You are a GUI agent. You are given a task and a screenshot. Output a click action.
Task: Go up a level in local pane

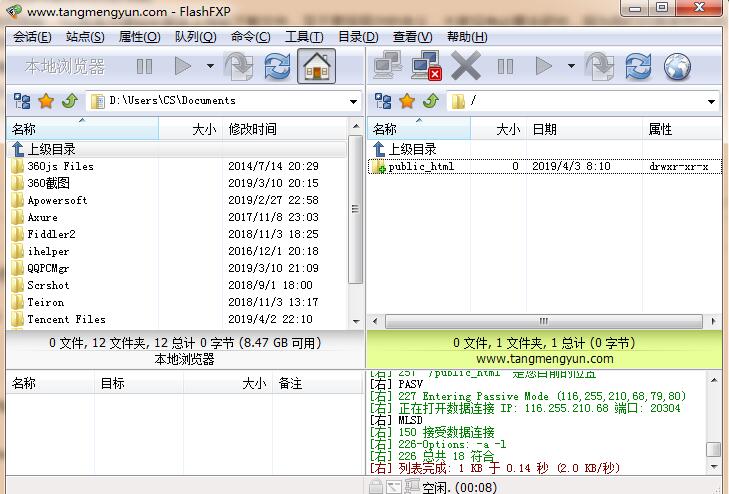(x=70, y=101)
